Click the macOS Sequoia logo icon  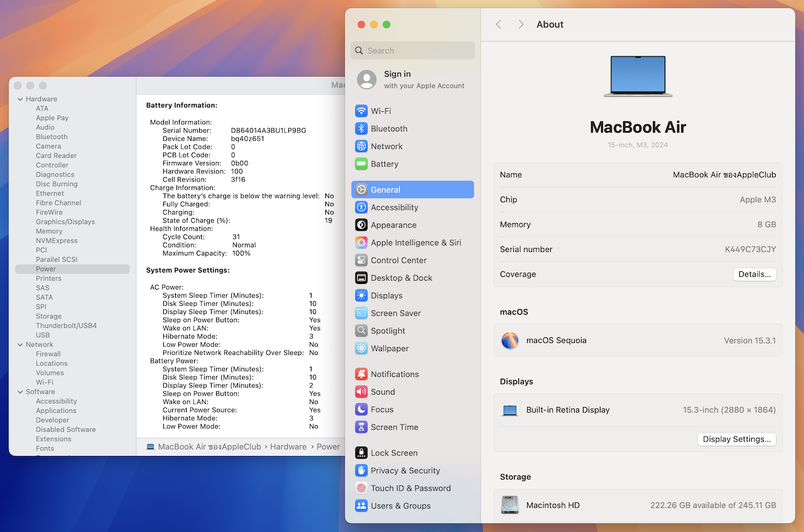click(x=510, y=340)
